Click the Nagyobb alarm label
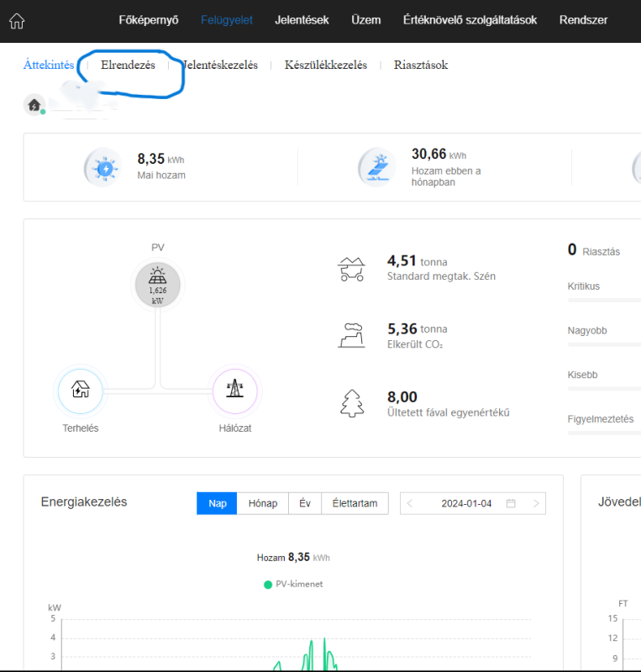641x672 pixels. point(587,330)
